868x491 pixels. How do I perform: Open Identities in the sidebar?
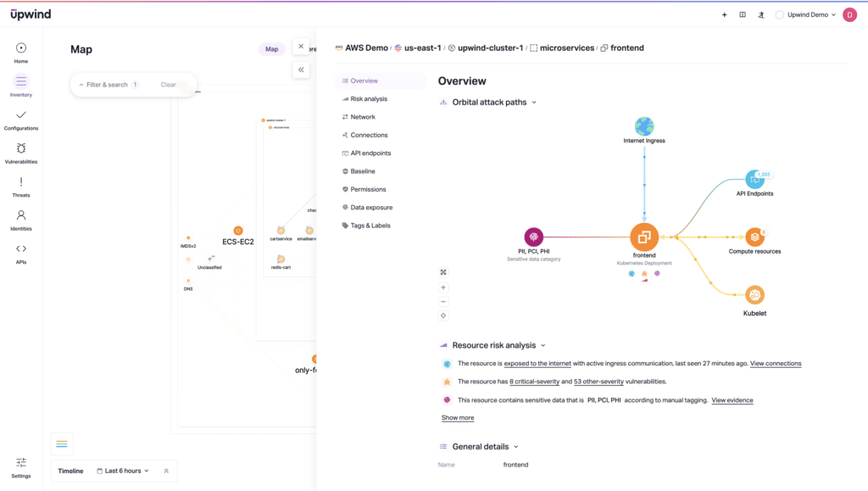(21, 220)
